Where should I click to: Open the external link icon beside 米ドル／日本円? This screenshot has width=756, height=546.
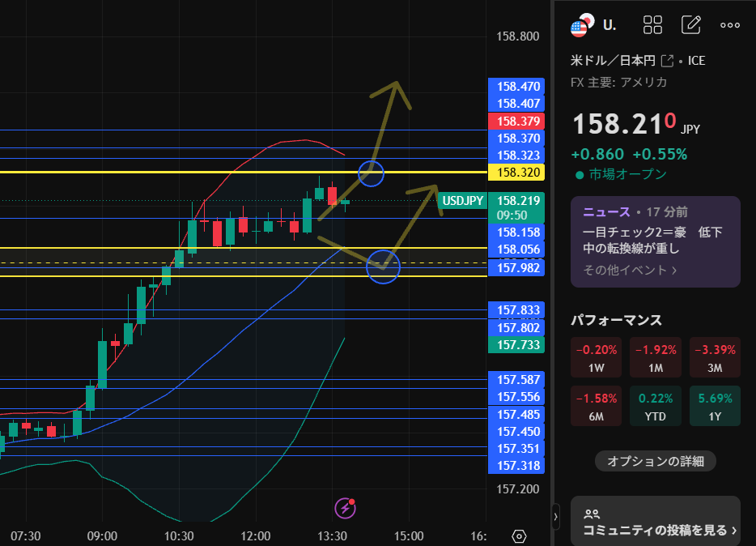click(x=667, y=61)
